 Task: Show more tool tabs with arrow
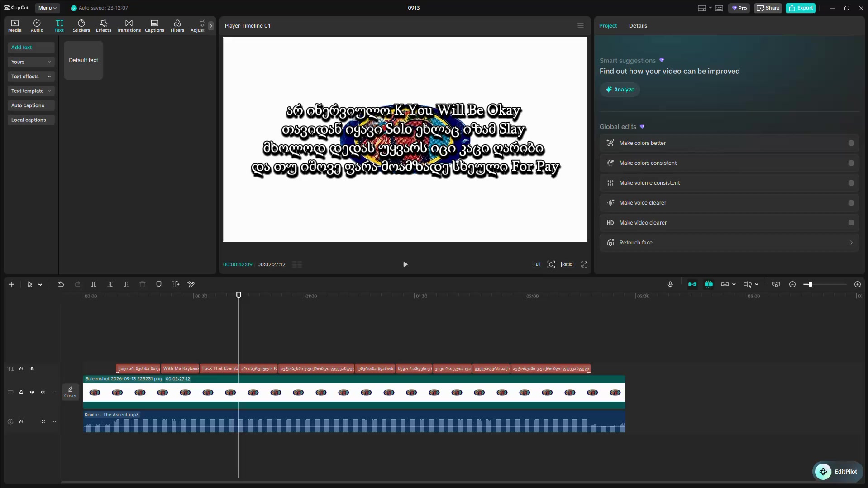pos(211,26)
